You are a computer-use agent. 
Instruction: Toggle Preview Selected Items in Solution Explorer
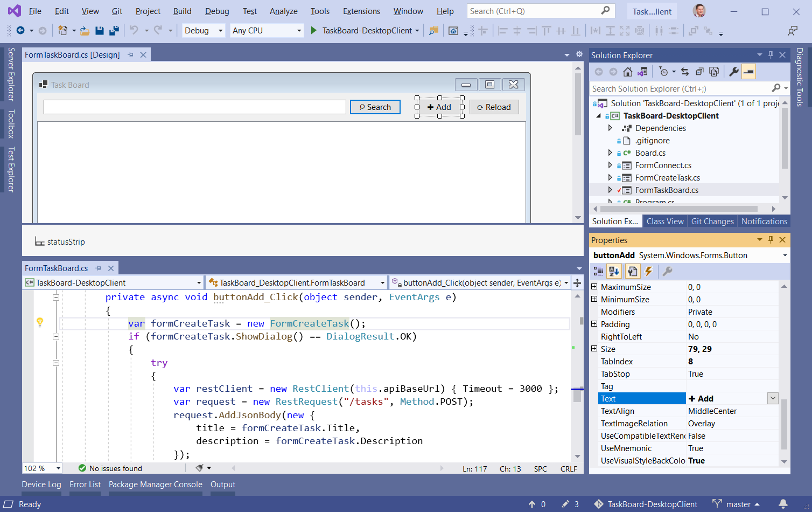[x=715, y=71]
